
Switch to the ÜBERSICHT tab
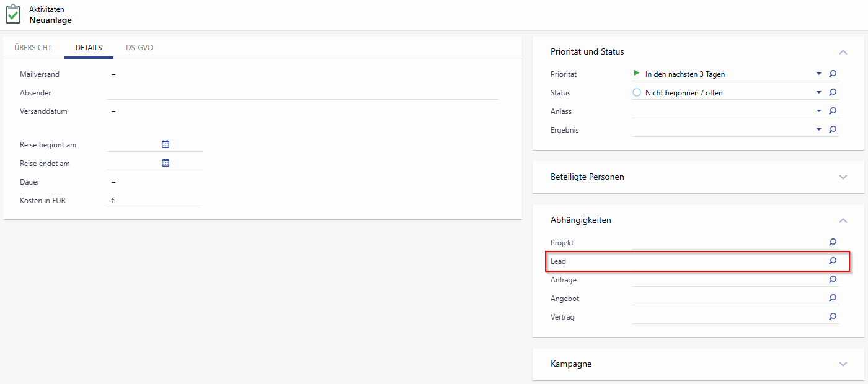click(33, 48)
